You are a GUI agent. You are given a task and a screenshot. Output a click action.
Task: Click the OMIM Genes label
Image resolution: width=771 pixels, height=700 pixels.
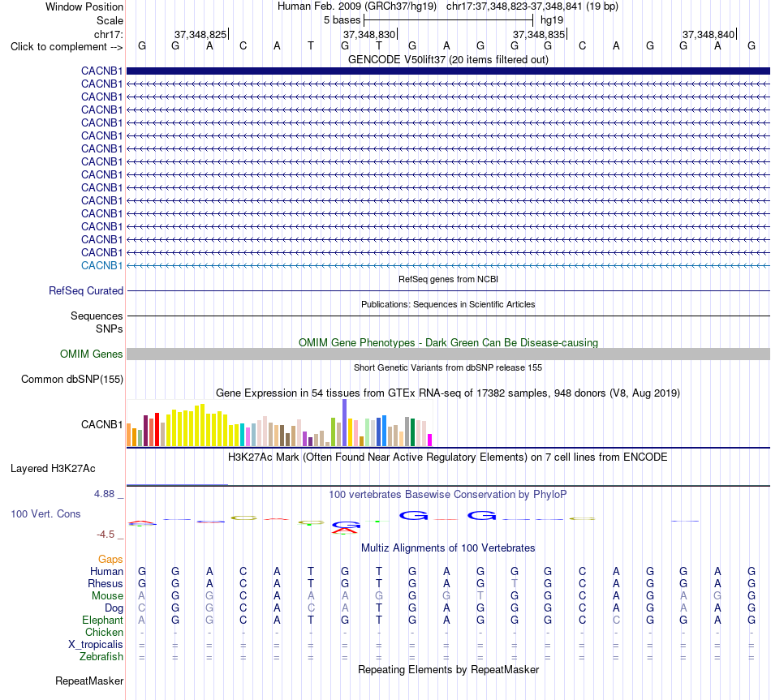[91, 354]
